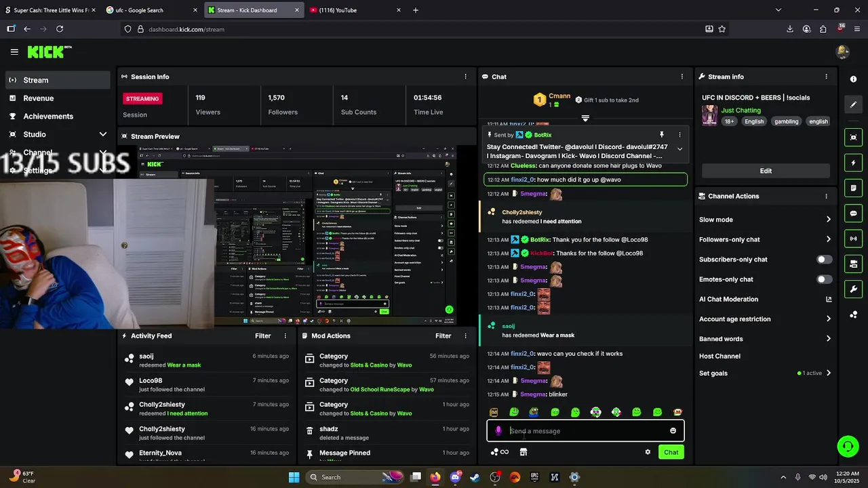Send message with green Chat button
The image size is (868, 488).
pos(671,452)
